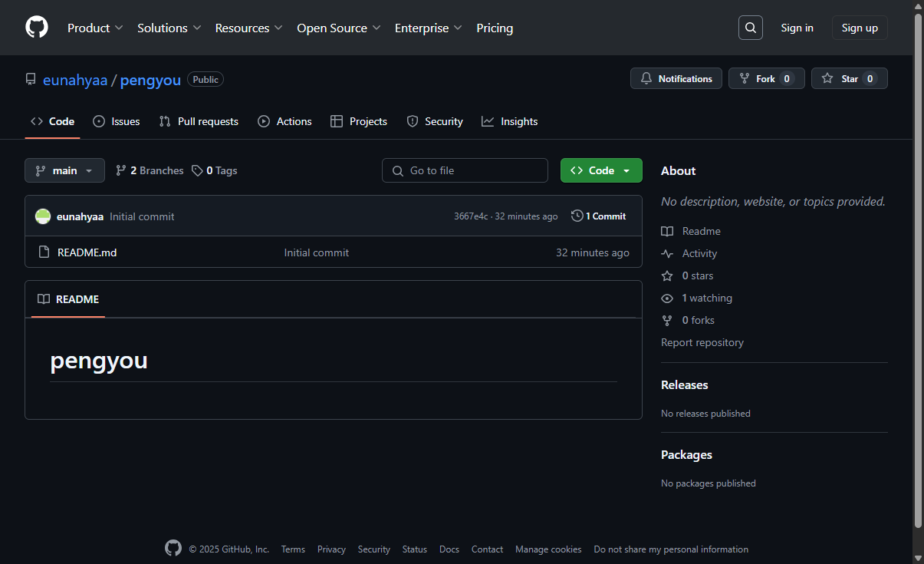The width and height of the screenshot is (924, 564).
Task: Click Contact in the footer
Action: pyautogui.click(x=487, y=549)
